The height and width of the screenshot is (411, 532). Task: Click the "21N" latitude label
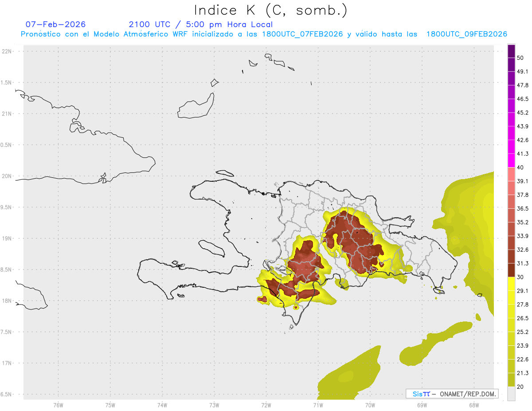(x=7, y=114)
